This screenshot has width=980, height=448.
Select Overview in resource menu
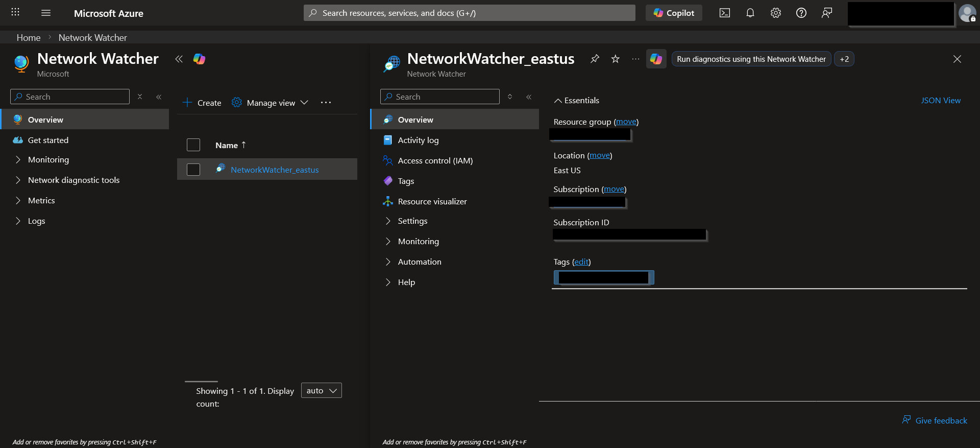(x=455, y=120)
